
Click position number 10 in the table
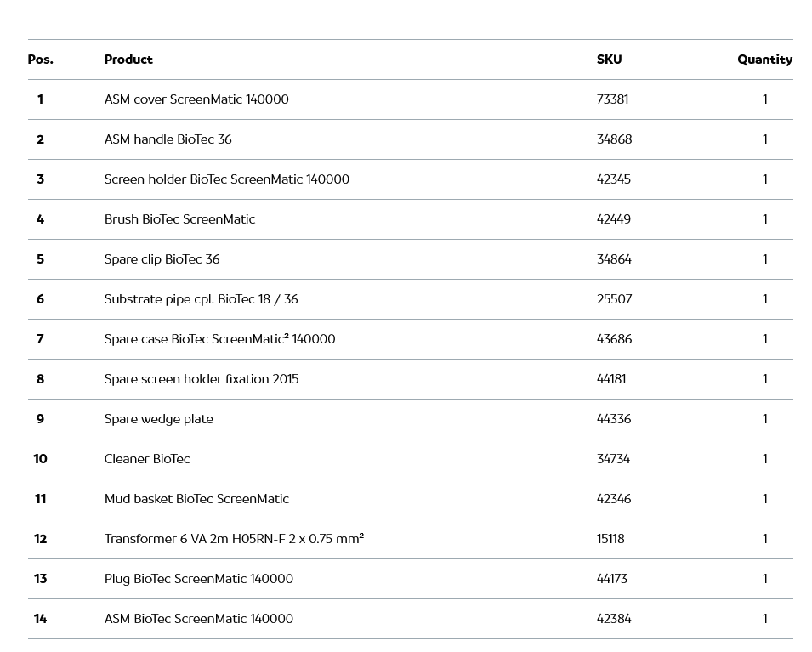40,459
